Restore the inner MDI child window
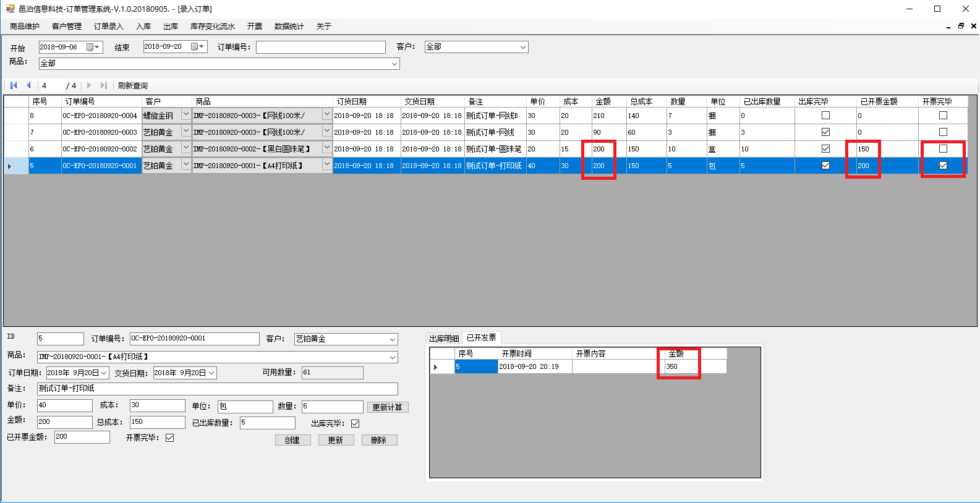This screenshot has width=980, height=503. click(x=961, y=26)
